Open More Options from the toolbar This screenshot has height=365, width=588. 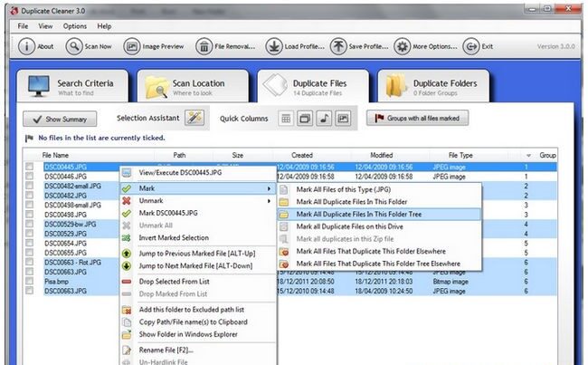click(x=425, y=46)
